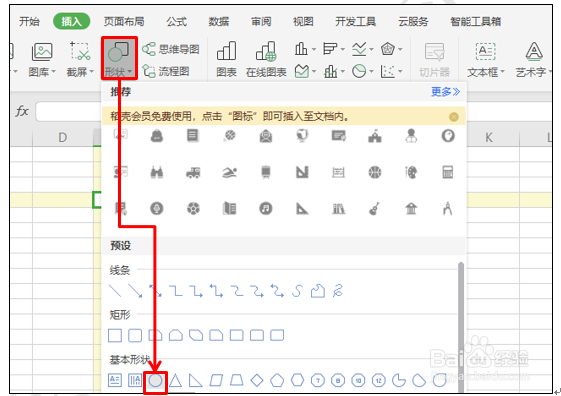Viewport: 561px width, 396px height.
Task: Insert the envelope letter icon
Action: click(x=265, y=136)
